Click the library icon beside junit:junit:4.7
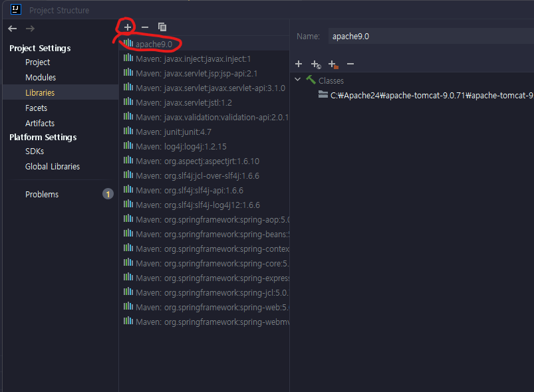The height and width of the screenshot is (392, 534). (128, 131)
